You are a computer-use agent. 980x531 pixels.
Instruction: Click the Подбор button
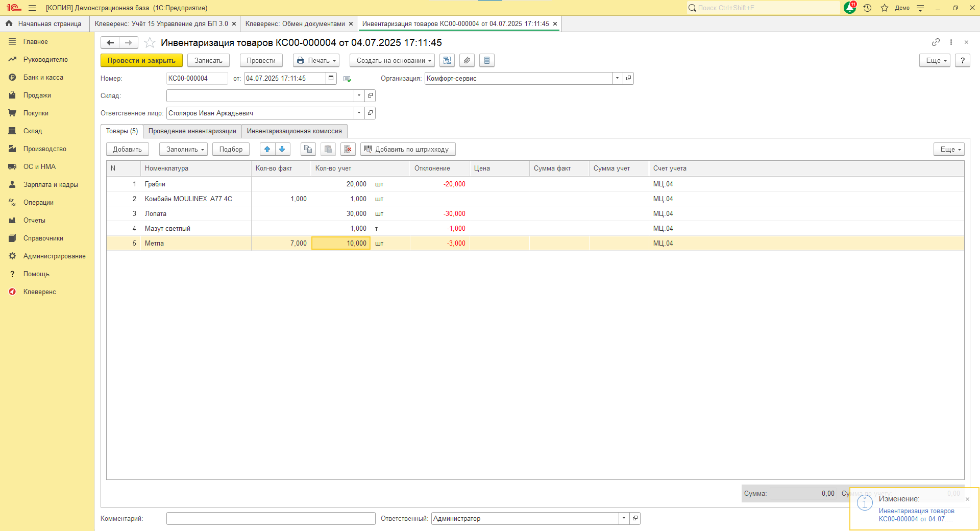coord(231,149)
